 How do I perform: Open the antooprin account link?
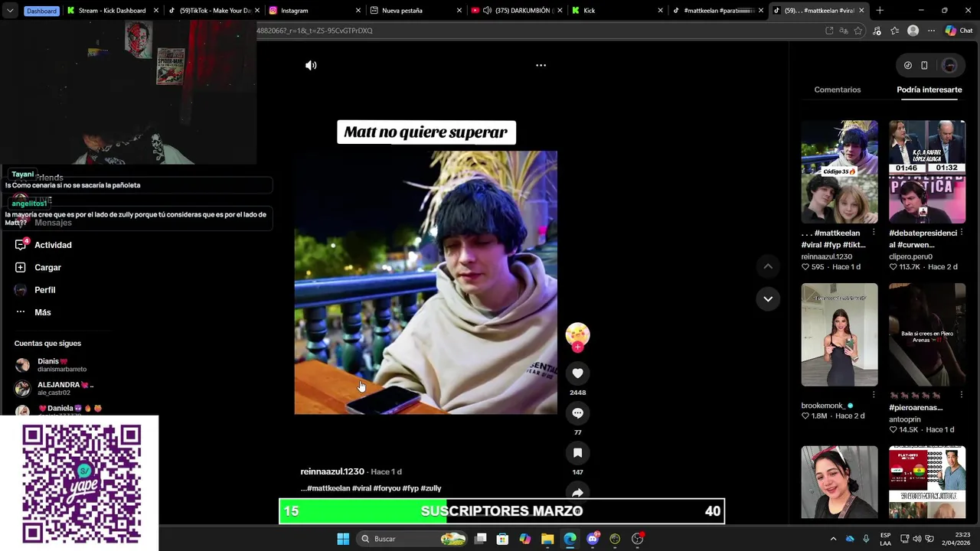(x=905, y=419)
